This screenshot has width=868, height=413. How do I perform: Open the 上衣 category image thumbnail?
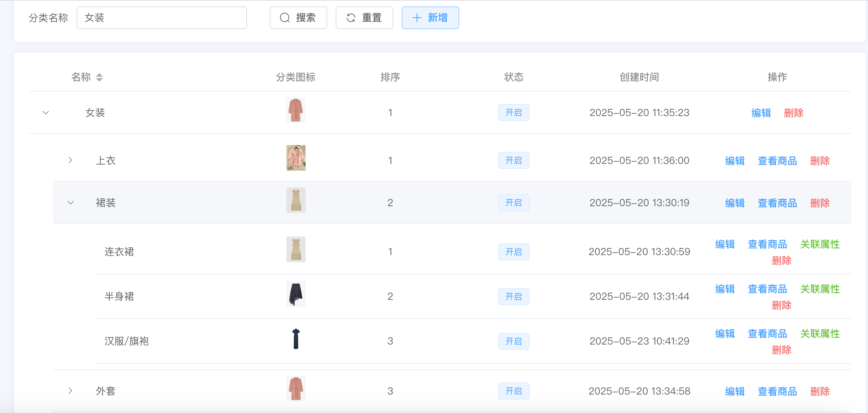point(296,158)
